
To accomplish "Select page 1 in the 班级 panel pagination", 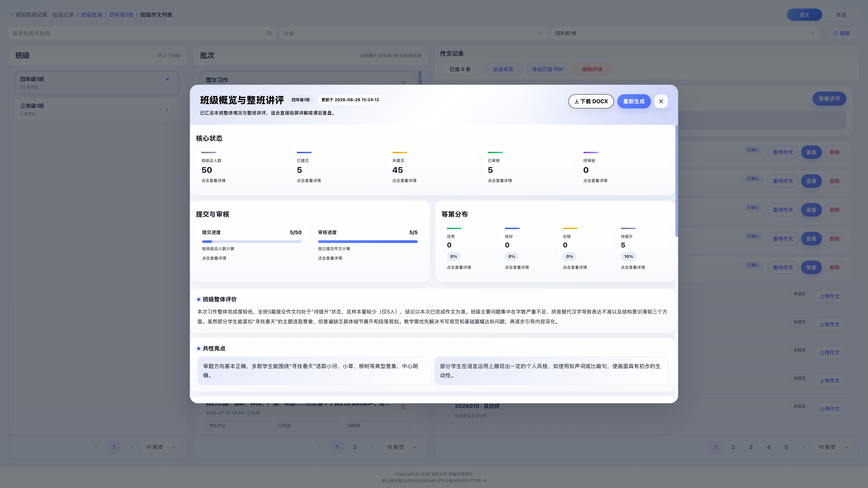I will (x=114, y=447).
